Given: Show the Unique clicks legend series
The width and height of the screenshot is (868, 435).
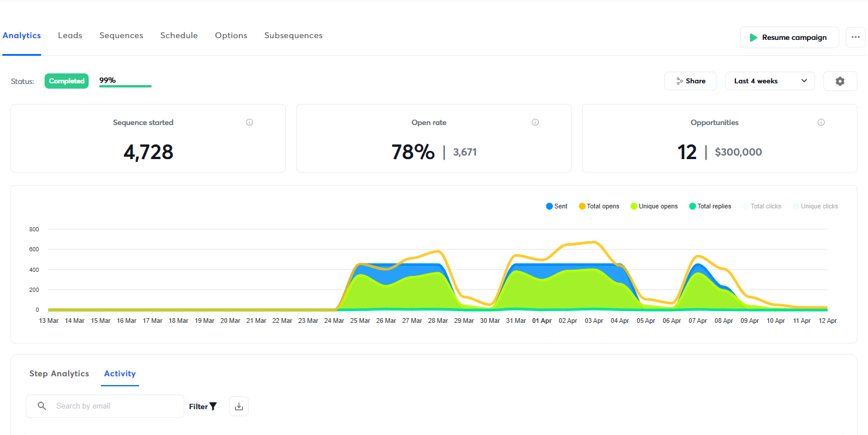Looking at the screenshot, I should pos(815,207).
